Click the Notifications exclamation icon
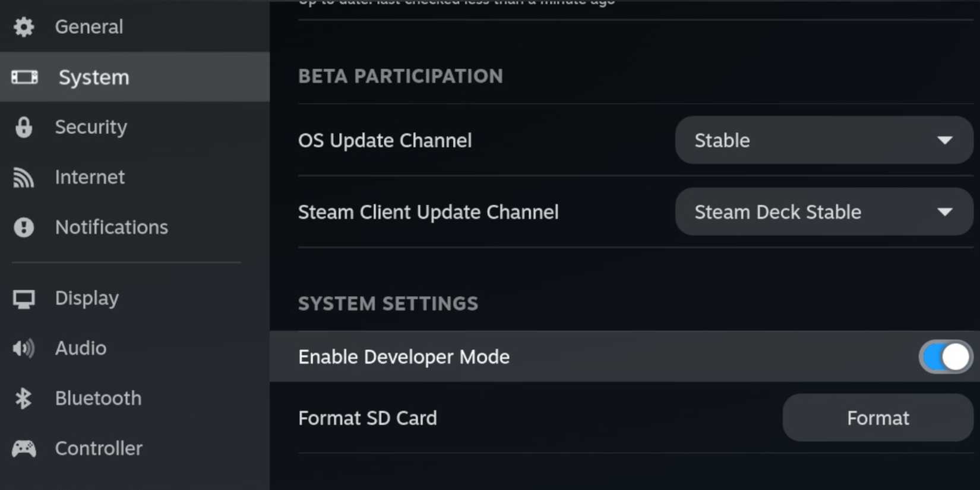 point(23,227)
